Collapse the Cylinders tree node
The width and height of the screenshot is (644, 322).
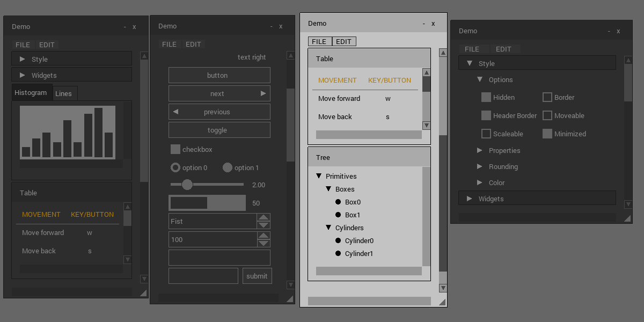328,228
